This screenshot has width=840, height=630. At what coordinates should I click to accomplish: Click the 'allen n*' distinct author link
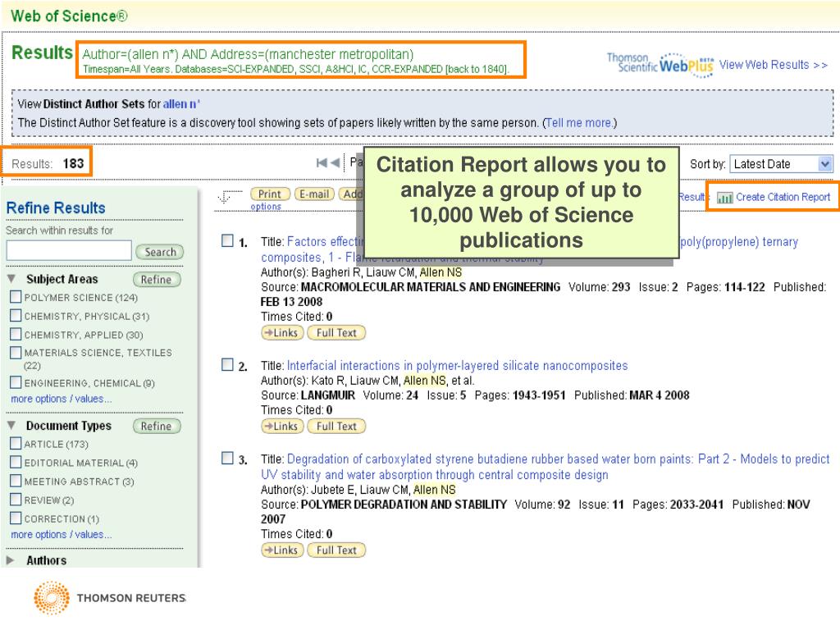(x=181, y=104)
